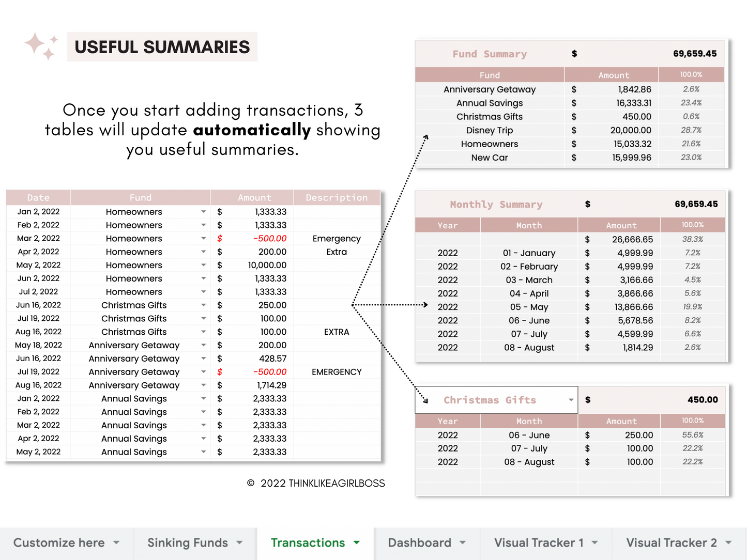Select the EMERGENCY description cell with -500.00 amount
The image size is (747, 560).
point(337,371)
